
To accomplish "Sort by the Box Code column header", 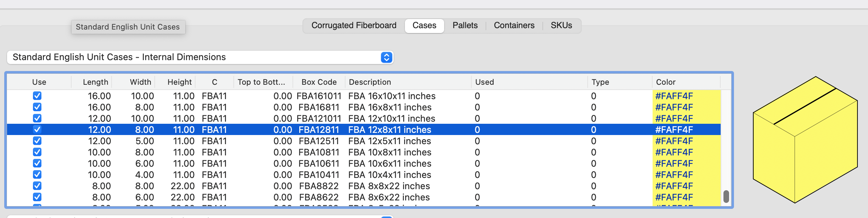I will [x=319, y=82].
